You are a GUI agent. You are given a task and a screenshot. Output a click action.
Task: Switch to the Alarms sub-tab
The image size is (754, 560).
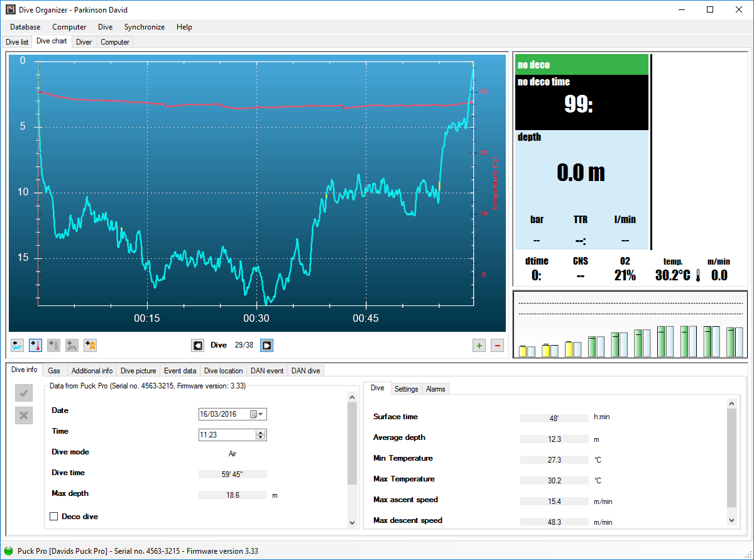click(435, 389)
